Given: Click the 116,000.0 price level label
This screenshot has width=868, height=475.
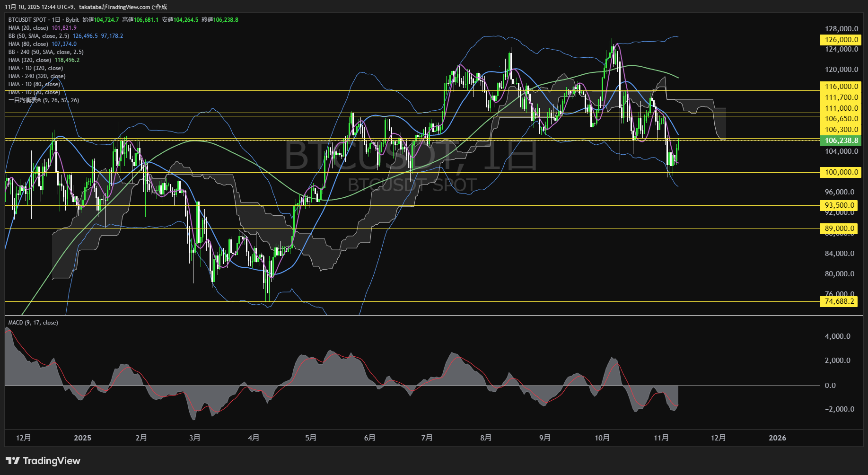Looking at the screenshot, I should click(841, 87).
